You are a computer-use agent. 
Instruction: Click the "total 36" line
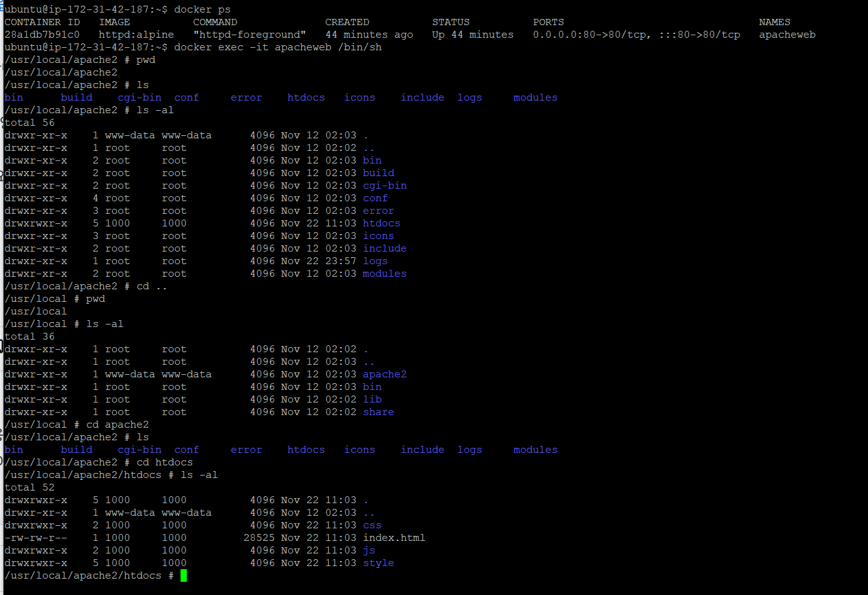point(30,336)
